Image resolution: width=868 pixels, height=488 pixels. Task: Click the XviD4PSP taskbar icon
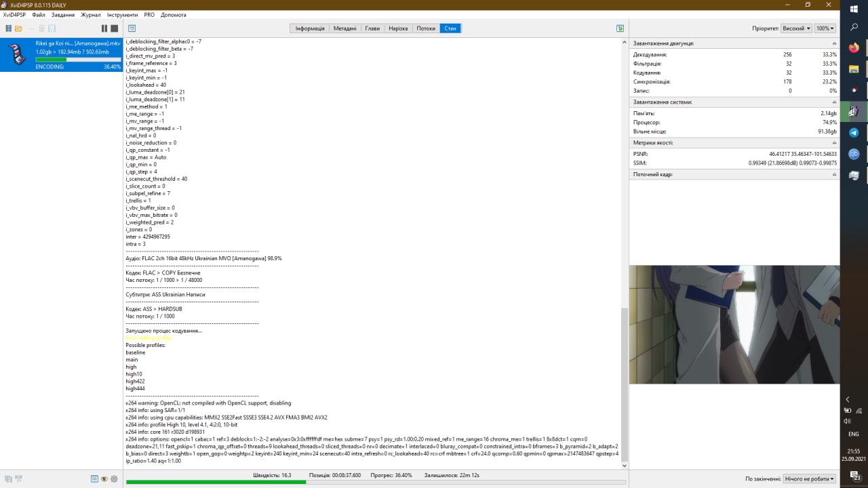tap(854, 111)
